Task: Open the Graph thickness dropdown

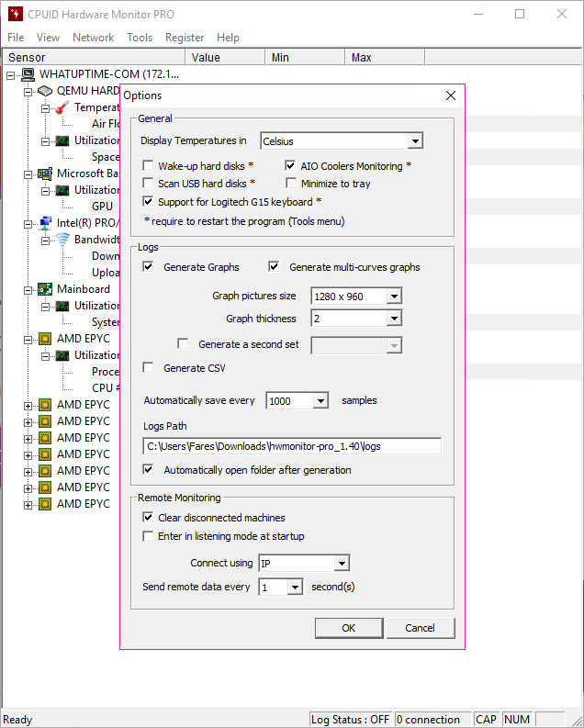Action: 394,319
